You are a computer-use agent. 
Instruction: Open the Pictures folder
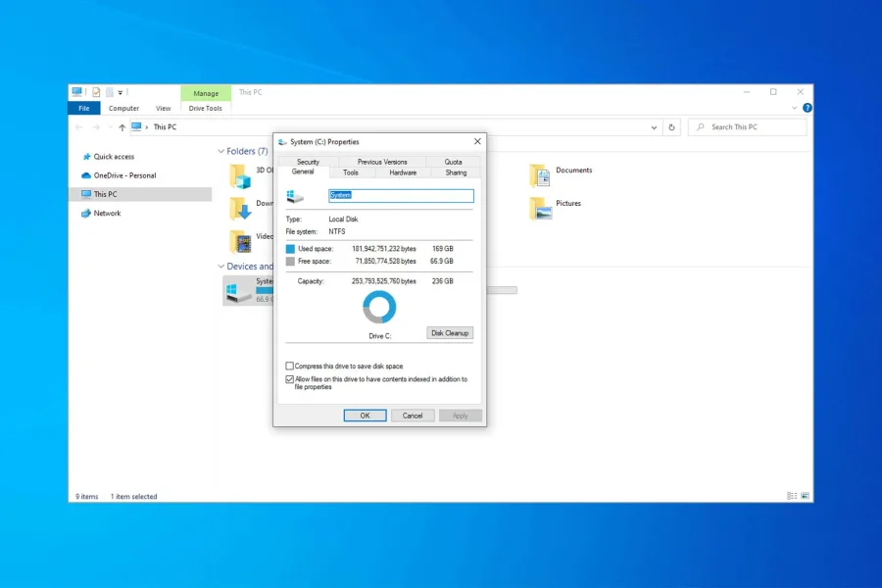pos(569,203)
